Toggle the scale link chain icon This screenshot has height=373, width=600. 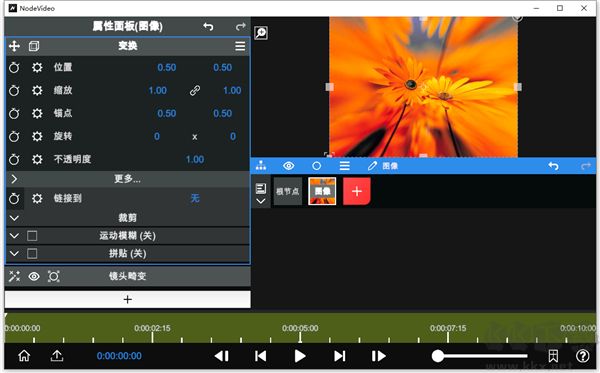coord(195,91)
